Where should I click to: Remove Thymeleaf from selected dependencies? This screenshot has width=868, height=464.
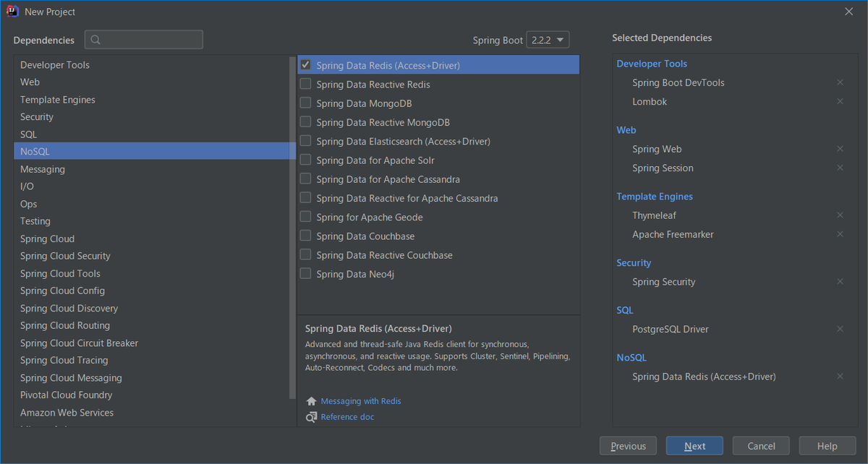coord(840,215)
